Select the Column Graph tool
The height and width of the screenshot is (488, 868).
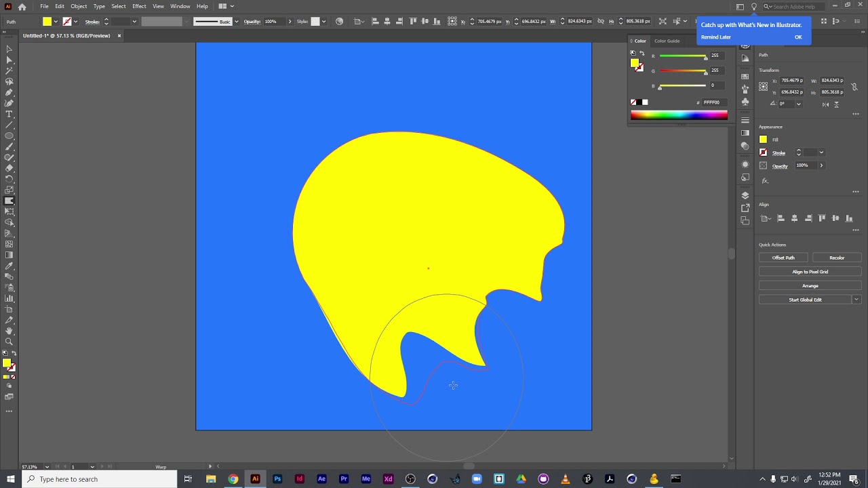coord(9,298)
